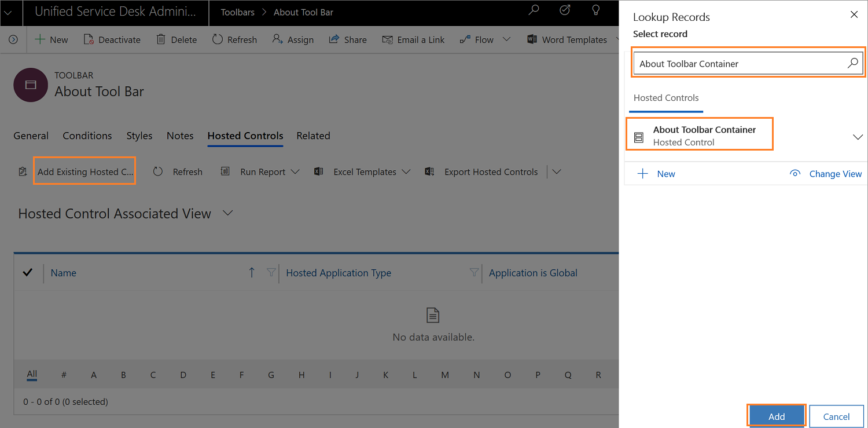Expand the About Toolbar Container record chevron
The width and height of the screenshot is (868, 428).
tap(858, 137)
